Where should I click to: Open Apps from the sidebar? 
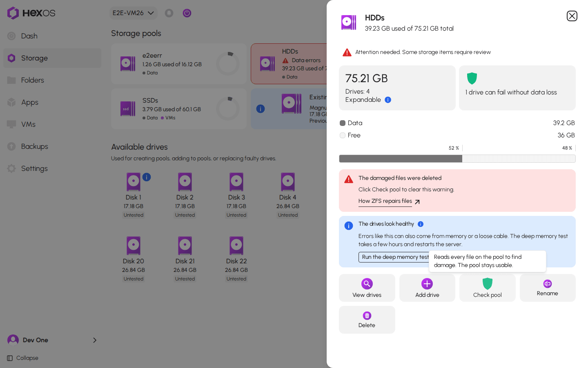point(52,102)
